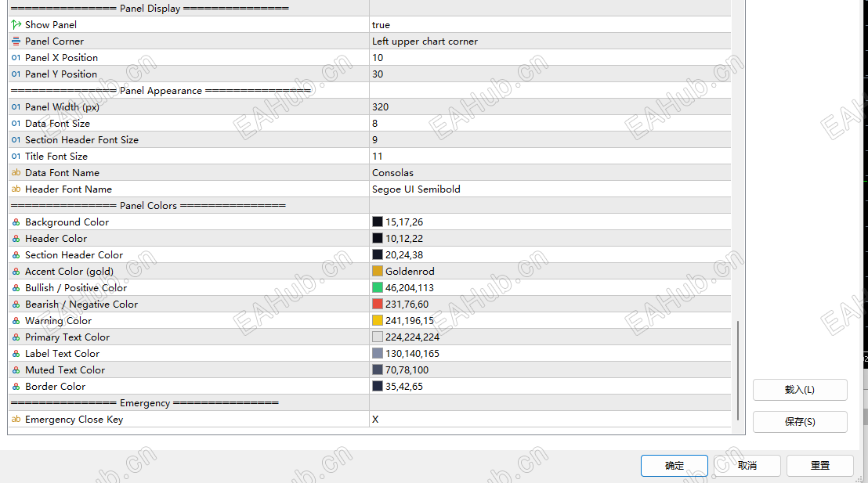Select the Emergency Close Key label
Image resolution: width=868 pixels, height=483 pixels.
tap(74, 420)
